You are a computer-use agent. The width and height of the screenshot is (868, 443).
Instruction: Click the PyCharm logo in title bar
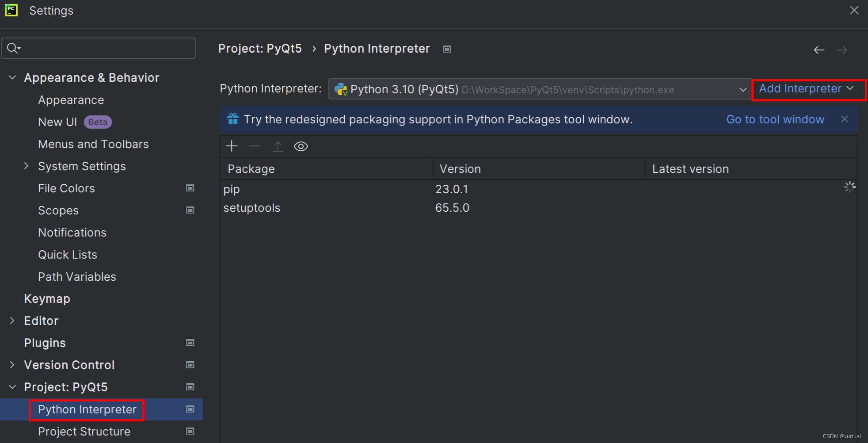[11, 10]
